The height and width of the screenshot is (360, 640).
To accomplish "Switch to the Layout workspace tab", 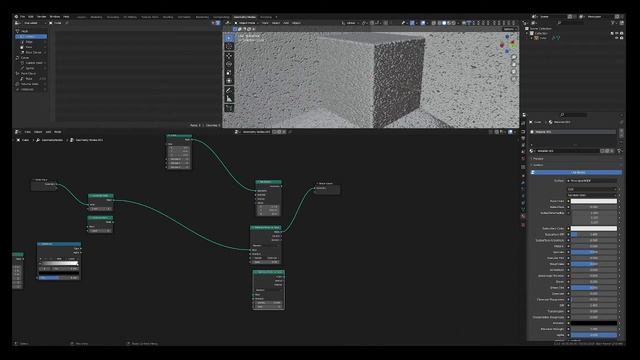I will (x=81, y=17).
